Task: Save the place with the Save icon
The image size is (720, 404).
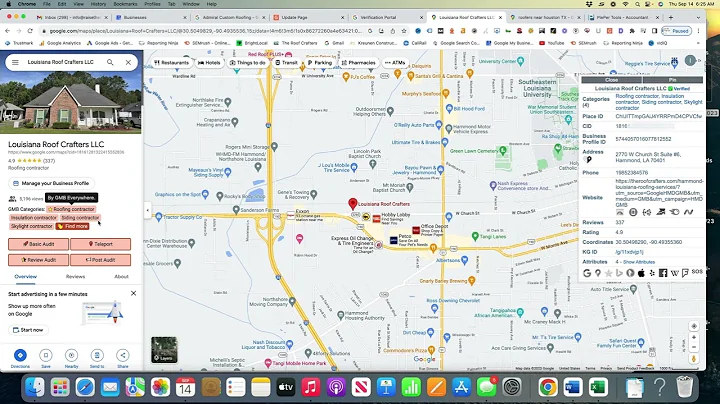Action: coord(46,355)
